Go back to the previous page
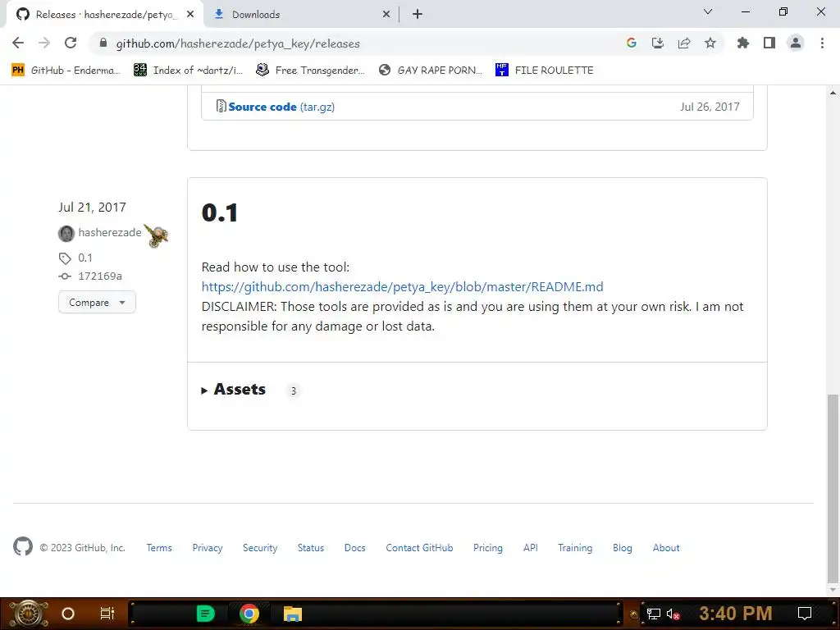The image size is (840, 630). pyautogui.click(x=18, y=43)
